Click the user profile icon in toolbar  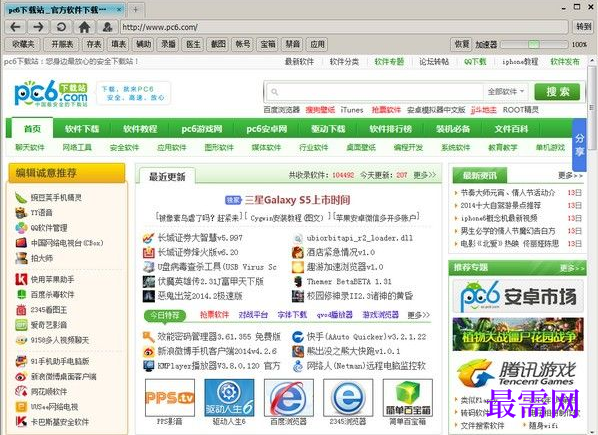107,27
